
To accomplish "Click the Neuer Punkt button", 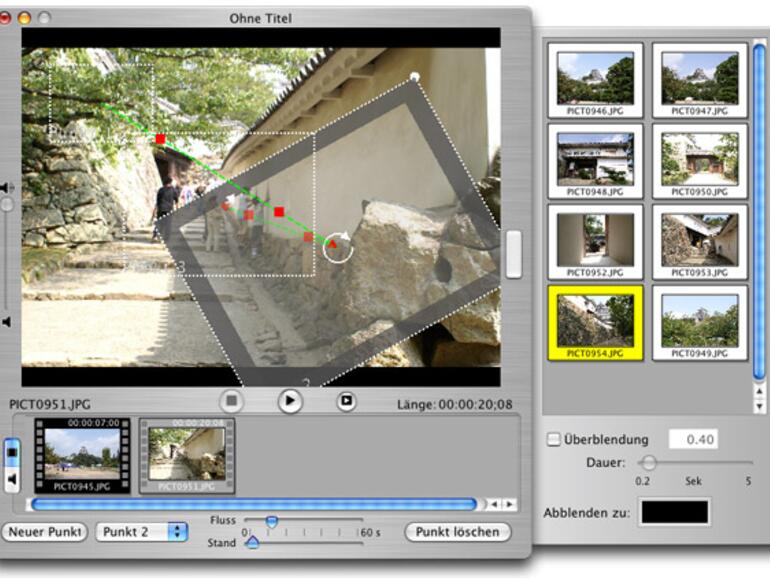I will 44,532.
